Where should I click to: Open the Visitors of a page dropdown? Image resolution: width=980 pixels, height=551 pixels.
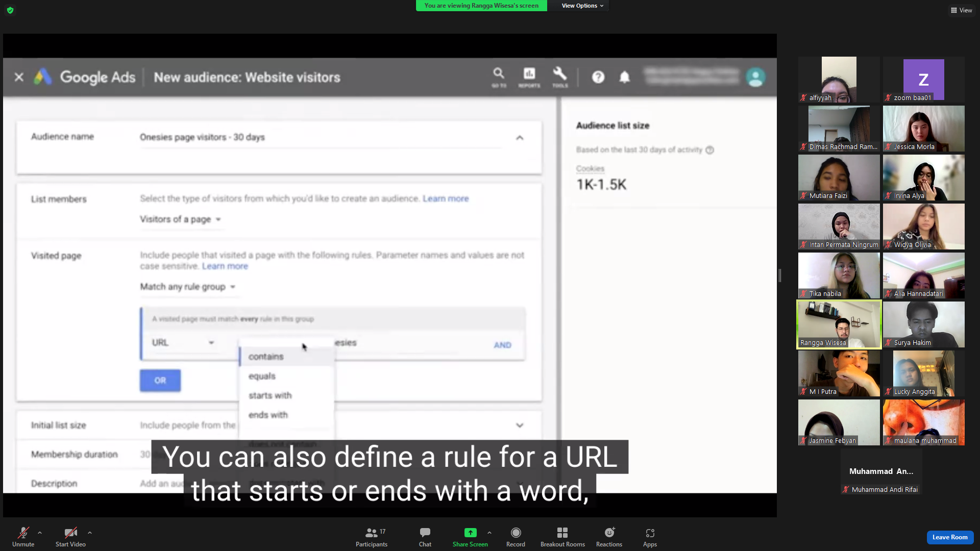click(x=181, y=219)
